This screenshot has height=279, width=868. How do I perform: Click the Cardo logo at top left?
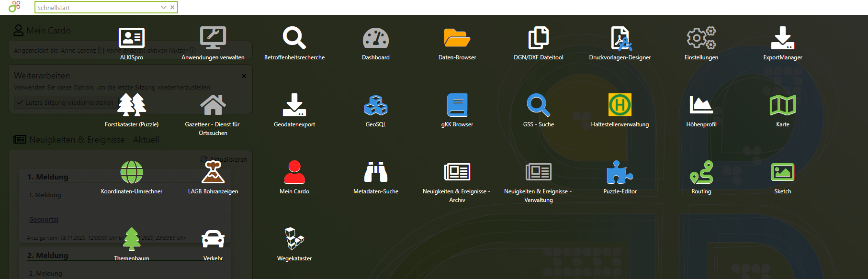[15, 7]
